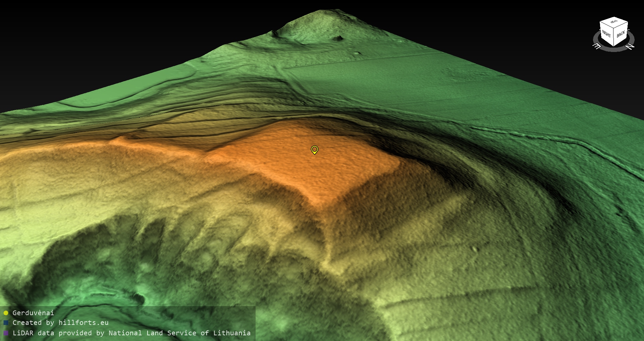644x341 pixels.
Task: Select the TOP face of the view cube
Action: point(614,22)
